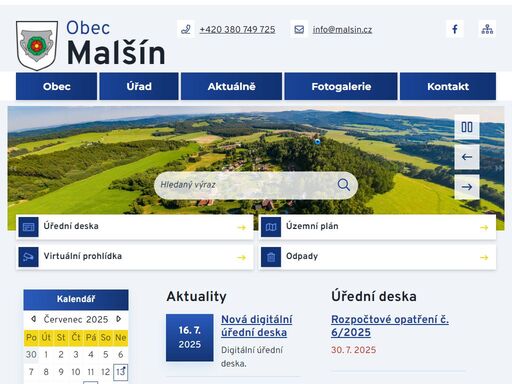Screen dimensions: 512x384
Task: Click yellow arrow in Virtuální prohlídka tile
Action: (241, 257)
